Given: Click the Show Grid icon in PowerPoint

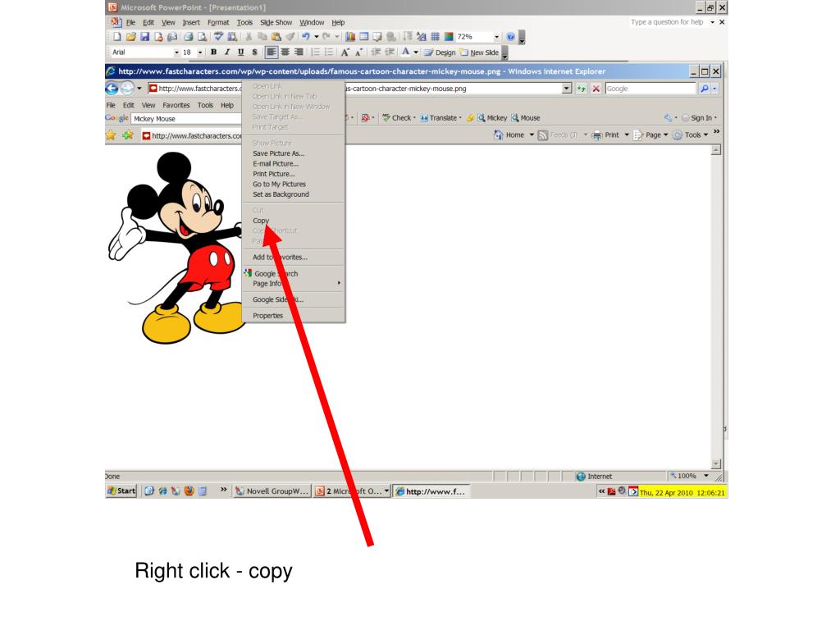Looking at the screenshot, I should (x=435, y=36).
